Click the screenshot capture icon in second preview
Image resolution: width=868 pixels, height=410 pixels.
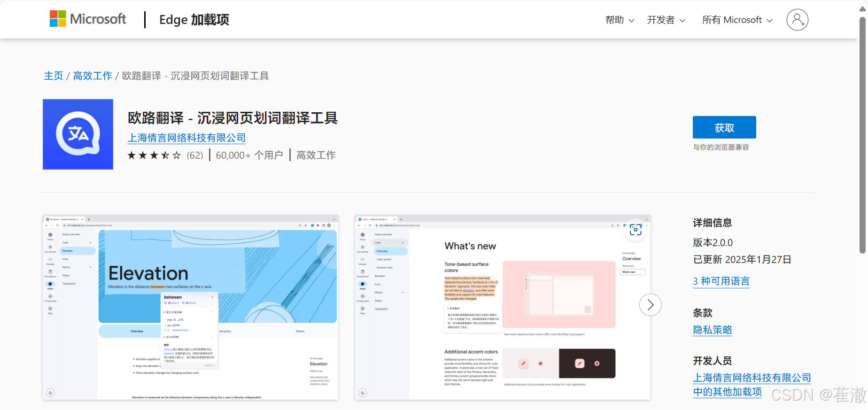coord(635,229)
